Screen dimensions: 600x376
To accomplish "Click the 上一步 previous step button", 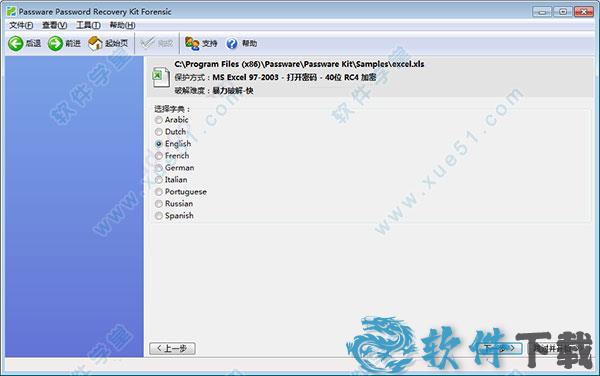I will [x=172, y=348].
